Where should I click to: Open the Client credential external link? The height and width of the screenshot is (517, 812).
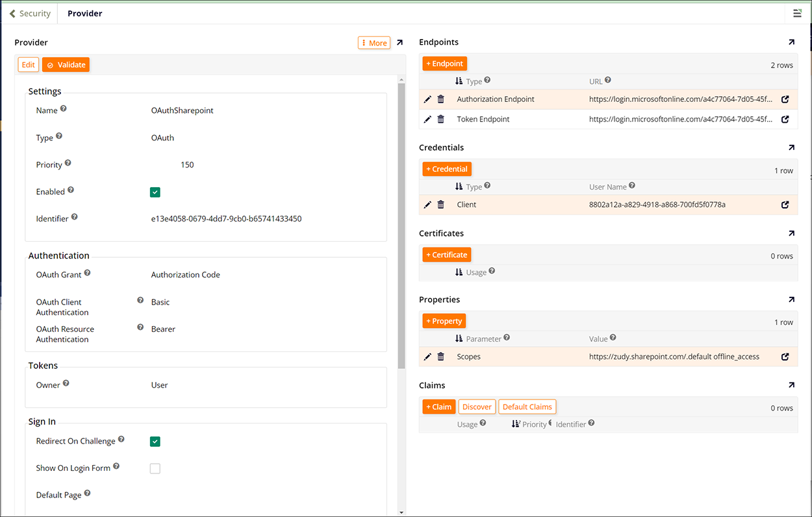pyautogui.click(x=785, y=204)
